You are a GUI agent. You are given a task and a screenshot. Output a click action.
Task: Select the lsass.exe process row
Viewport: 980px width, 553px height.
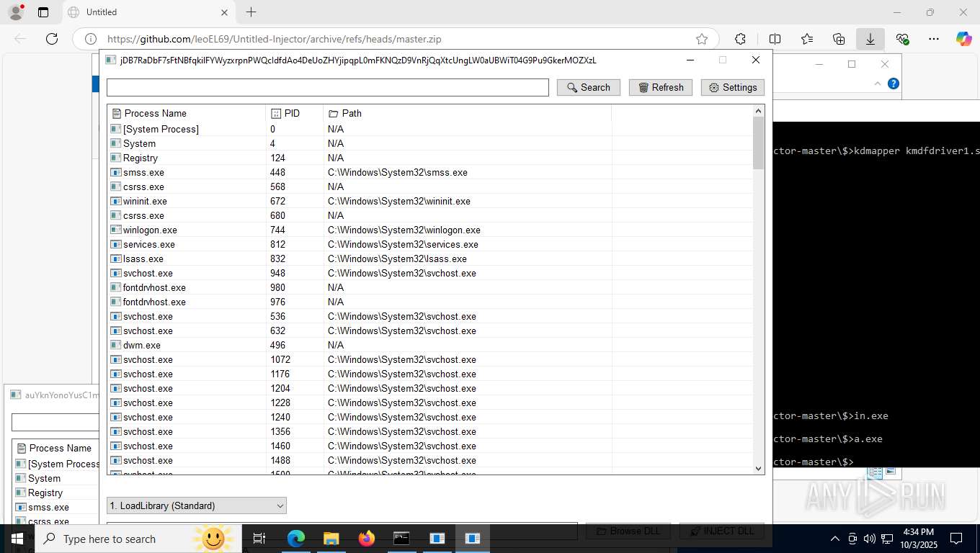pos(429,258)
